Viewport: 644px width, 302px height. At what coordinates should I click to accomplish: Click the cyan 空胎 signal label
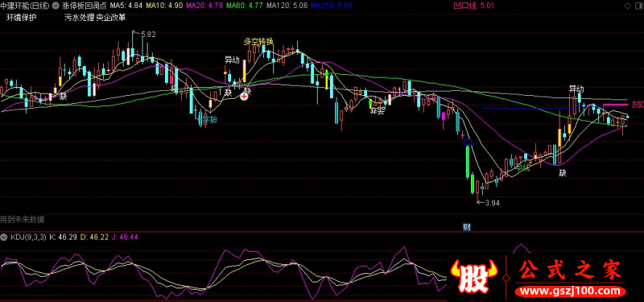(x=210, y=120)
